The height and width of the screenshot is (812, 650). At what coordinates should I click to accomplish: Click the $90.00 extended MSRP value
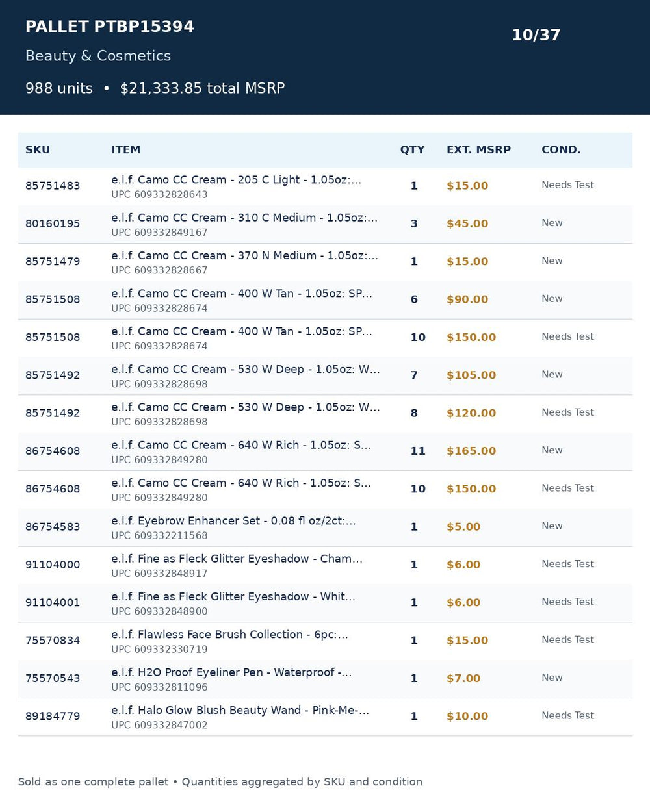[x=467, y=299]
